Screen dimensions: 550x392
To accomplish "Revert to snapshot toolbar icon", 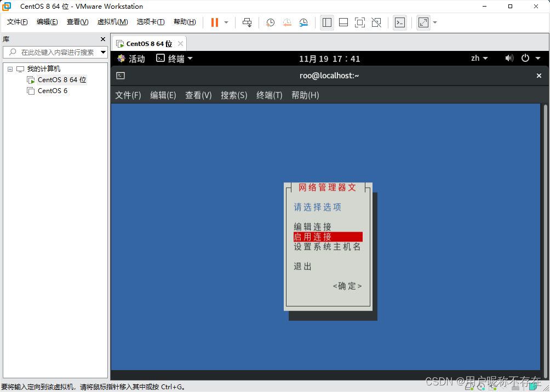I will click(x=287, y=22).
